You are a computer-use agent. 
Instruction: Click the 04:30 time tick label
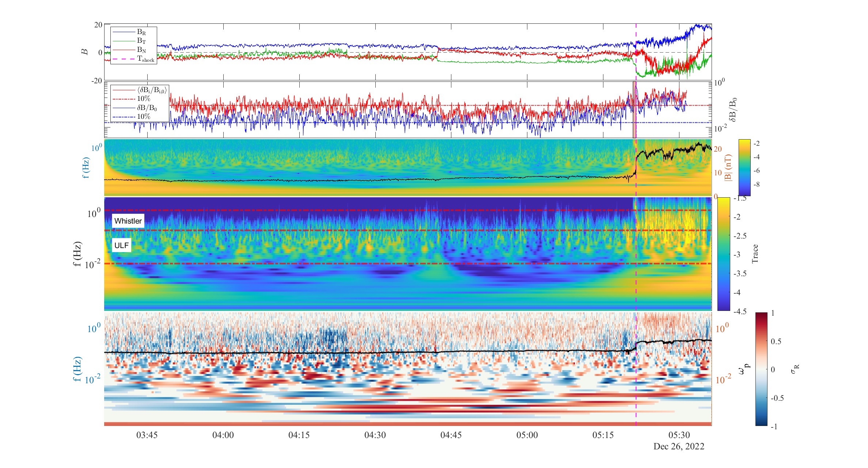375,435
